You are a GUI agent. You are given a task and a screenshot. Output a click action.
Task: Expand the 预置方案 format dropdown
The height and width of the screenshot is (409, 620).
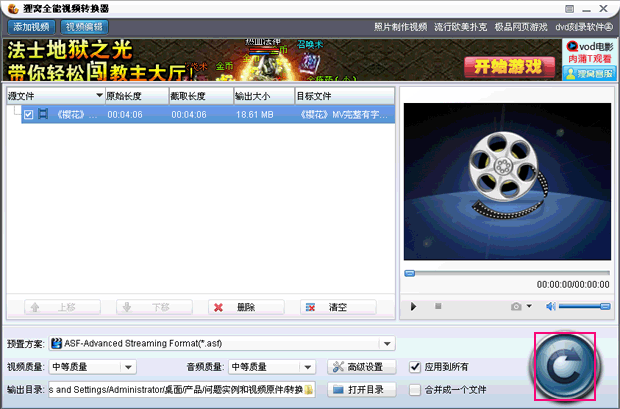pyautogui.click(x=387, y=343)
